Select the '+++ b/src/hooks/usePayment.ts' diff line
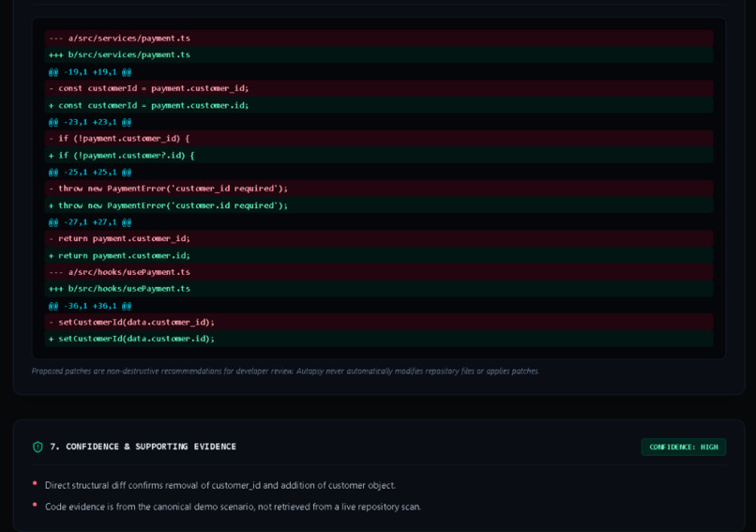The image size is (756, 532). (379, 288)
